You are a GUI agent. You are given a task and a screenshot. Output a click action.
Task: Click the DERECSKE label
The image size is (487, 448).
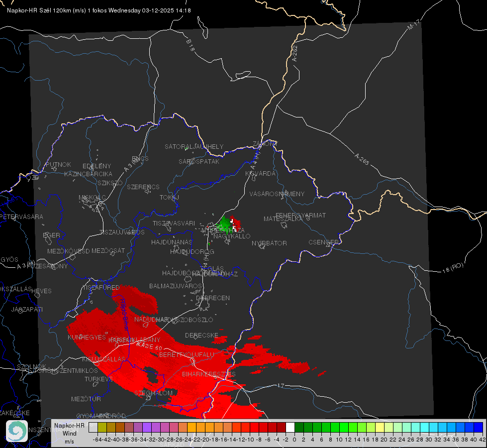pyautogui.click(x=201, y=335)
